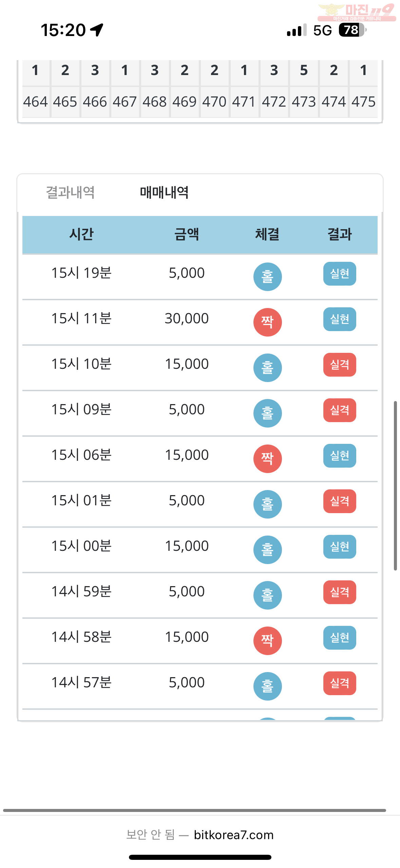This screenshot has height=868, width=400.
Task: Click the vertical scrollbar of trade list
Action: 395,486
